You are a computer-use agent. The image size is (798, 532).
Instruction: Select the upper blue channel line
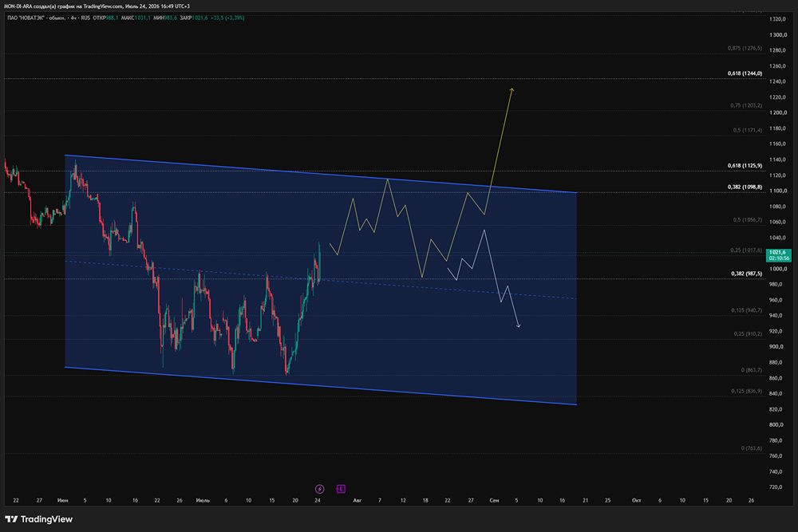pyautogui.click(x=321, y=174)
